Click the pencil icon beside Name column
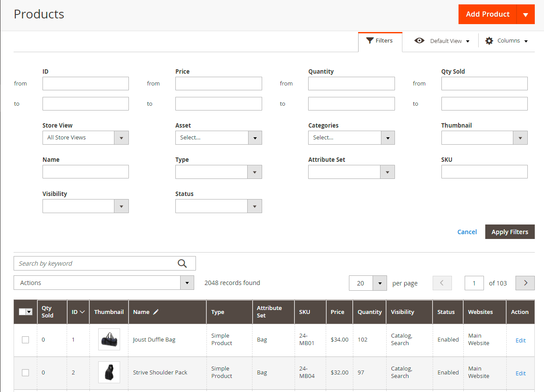This screenshot has height=392, width=544. 156,312
